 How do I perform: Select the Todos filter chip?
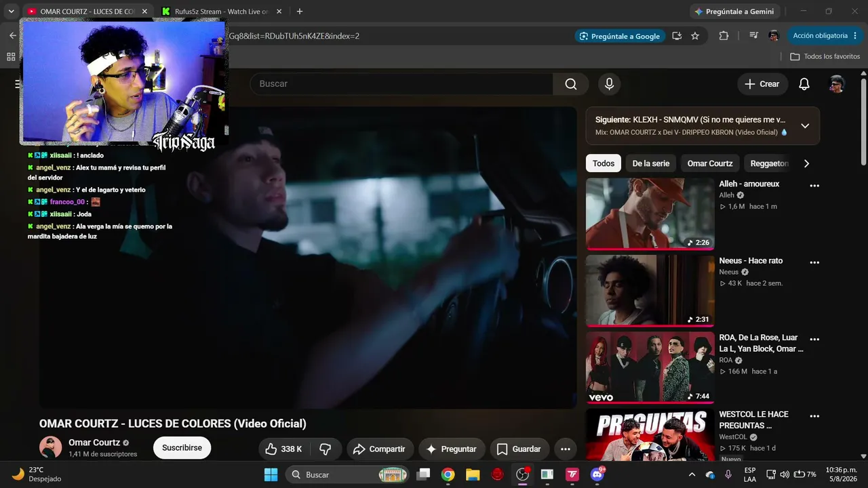[604, 163]
